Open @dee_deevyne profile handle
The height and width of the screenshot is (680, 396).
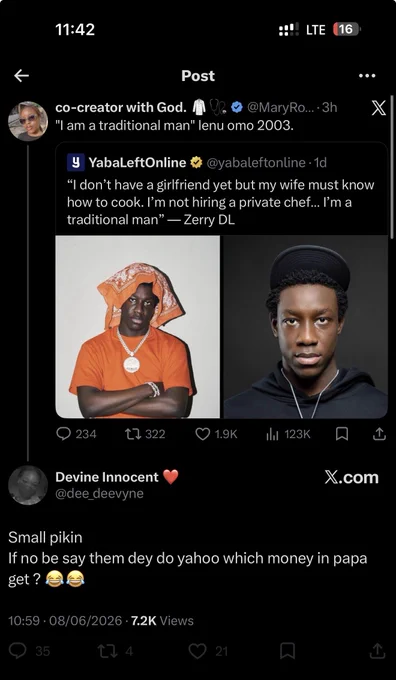pos(99,494)
